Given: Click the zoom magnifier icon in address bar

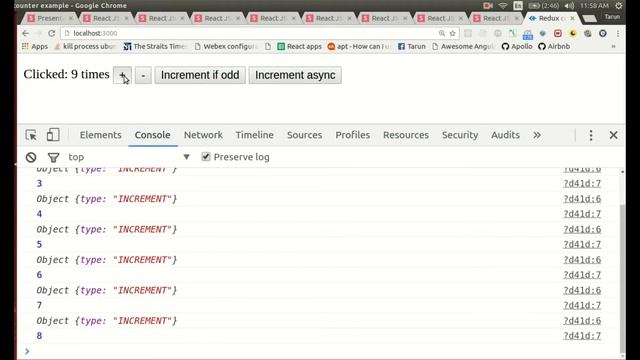Looking at the screenshot, I should point(442,33).
